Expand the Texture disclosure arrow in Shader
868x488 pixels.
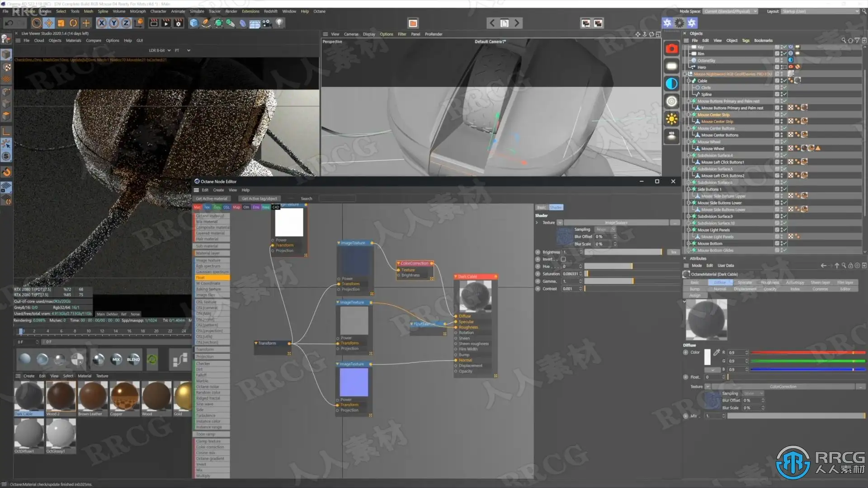pyautogui.click(x=537, y=222)
